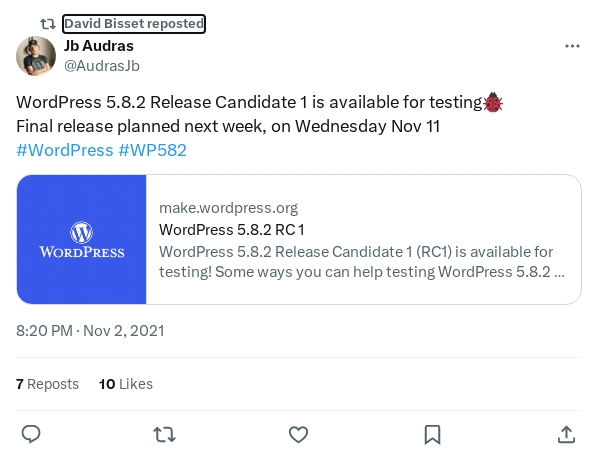
Task: Click the link card description text
Action: pos(362,262)
